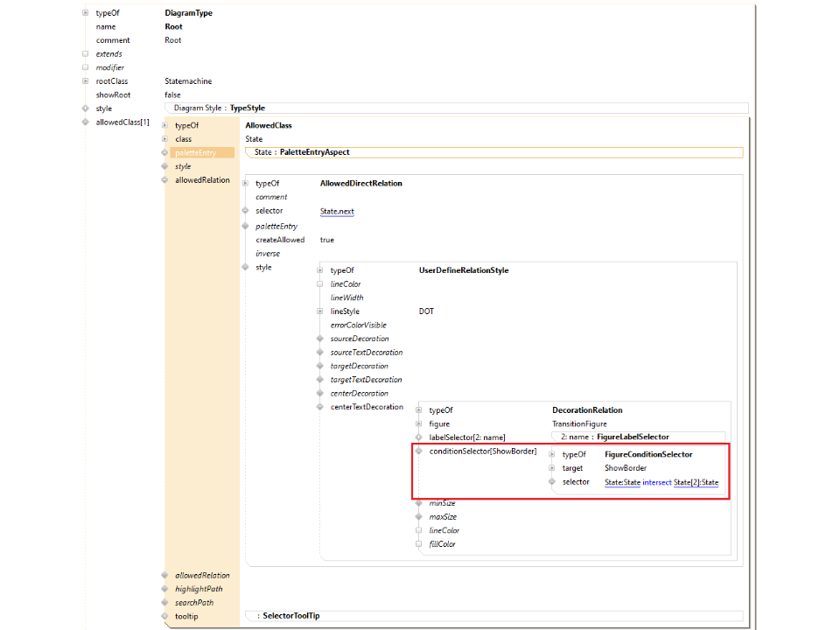Viewport: 840px width, 630px height.
Task: Follow the State.next selector link
Action: tap(337, 212)
